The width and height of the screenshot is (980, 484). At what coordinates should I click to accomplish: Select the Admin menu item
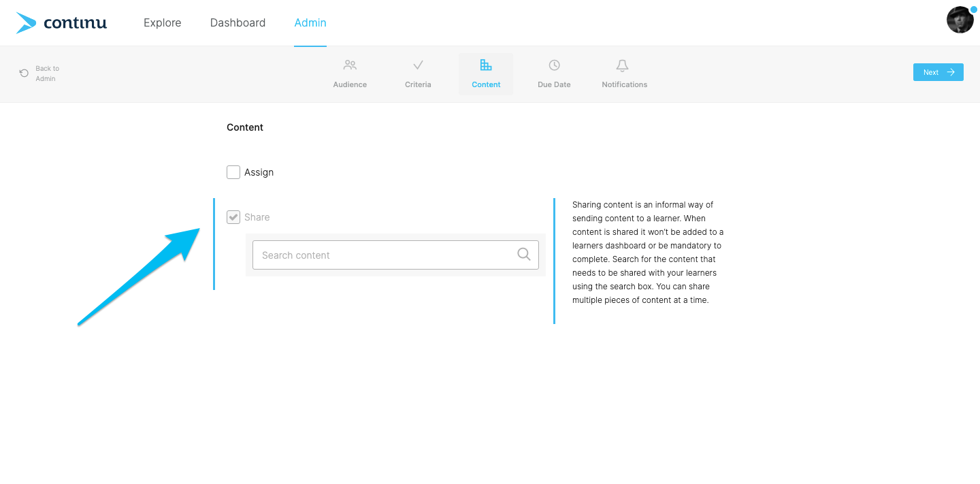click(310, 22)
